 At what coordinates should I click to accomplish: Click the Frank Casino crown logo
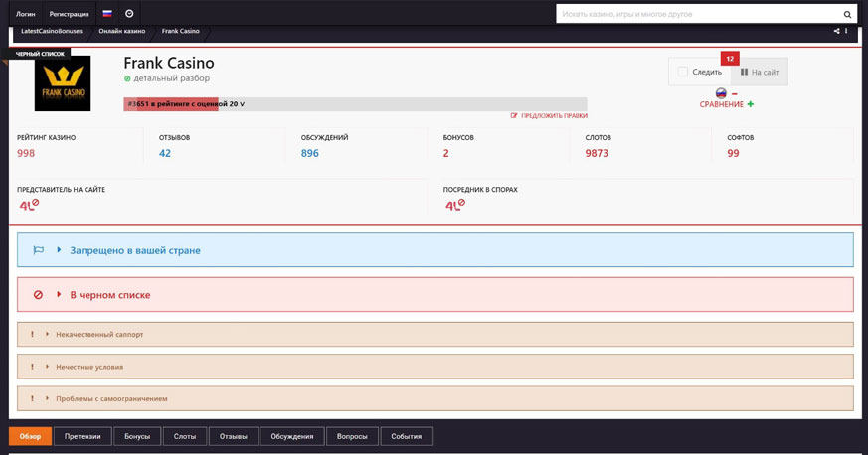pos(63,83)
